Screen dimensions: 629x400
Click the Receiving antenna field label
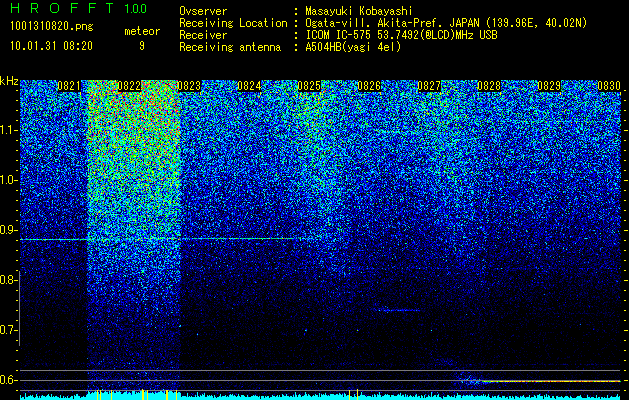click(x=230, y=47)
